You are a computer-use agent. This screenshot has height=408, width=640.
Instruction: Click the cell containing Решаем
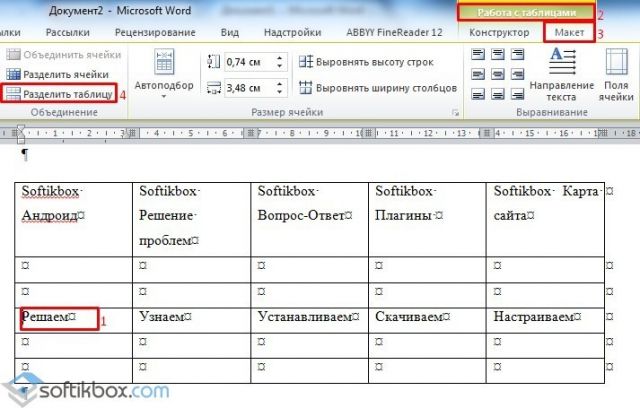pos(73,320)
